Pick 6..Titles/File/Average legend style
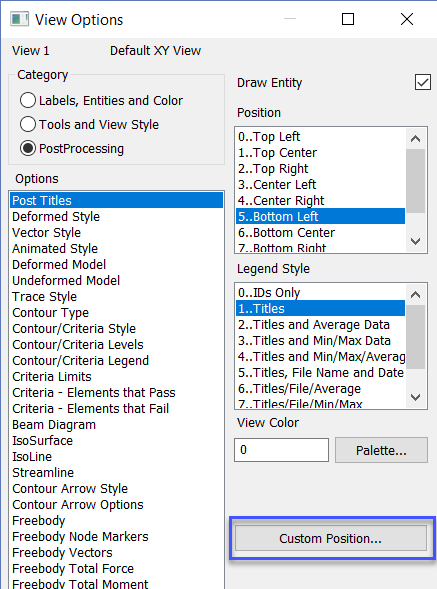Screen dimensions: 437x589 pyautogui.click(x=321, y=388)
